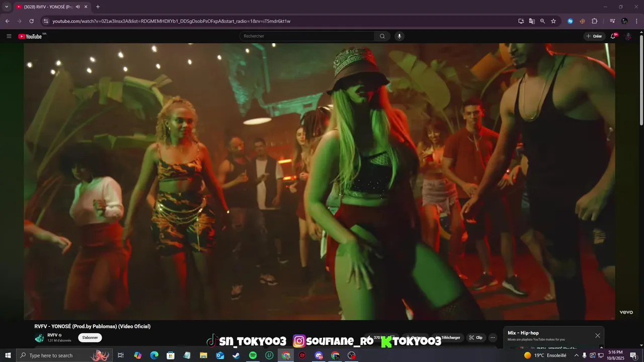
Task: Open the Extensions puzzle icon
Action: (594, 21)
